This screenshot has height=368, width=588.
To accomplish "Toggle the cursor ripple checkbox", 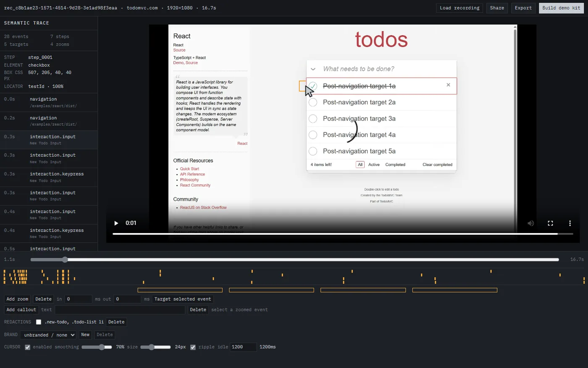I will pyautogui.click(x=193, y=347).
